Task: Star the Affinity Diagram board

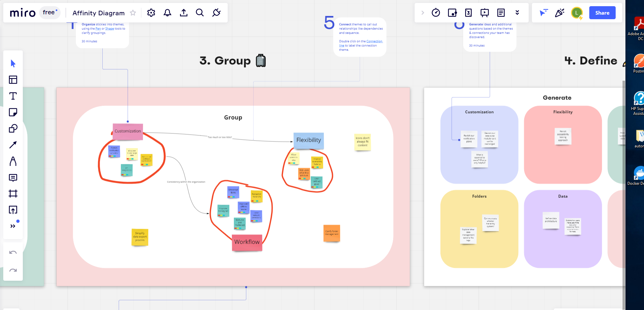Action: (133, 13)
